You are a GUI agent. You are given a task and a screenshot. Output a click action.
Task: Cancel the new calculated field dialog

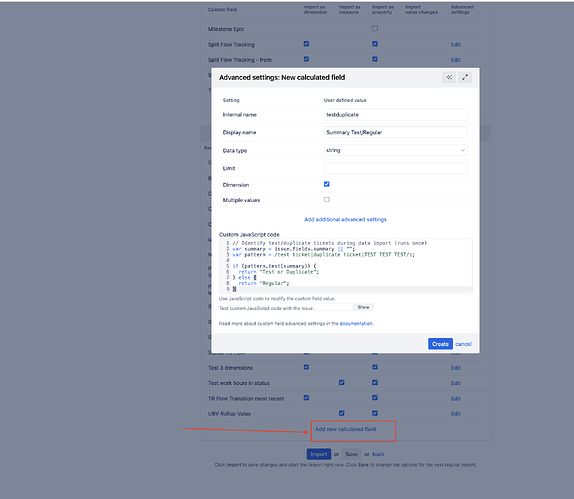(463, 344)
